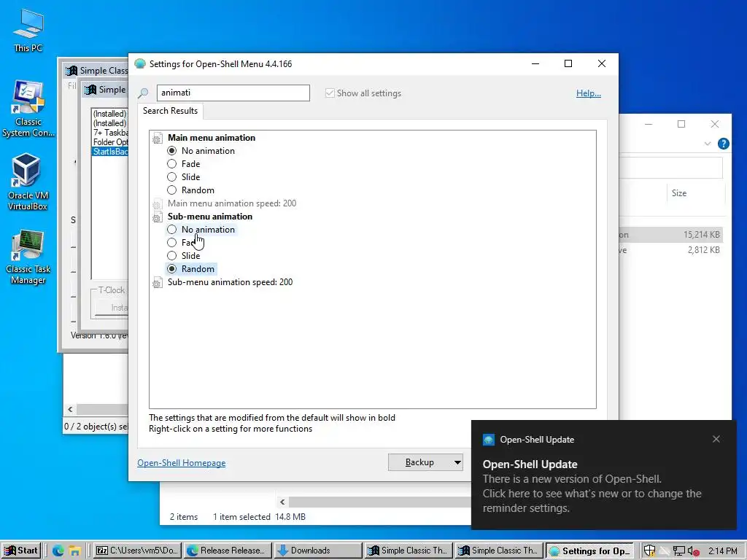Click the network tray icon
The height and width of the screenshot is (560, 747).
(x=679, y=551)
